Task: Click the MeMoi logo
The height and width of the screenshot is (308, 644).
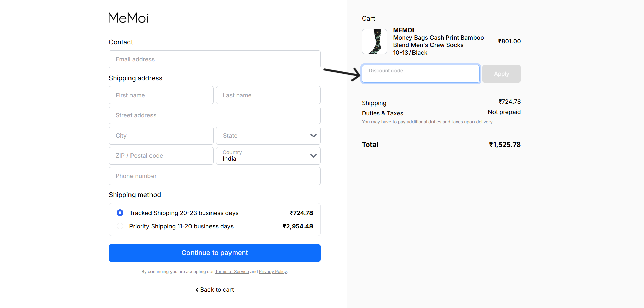Action: tap(128, 18)
